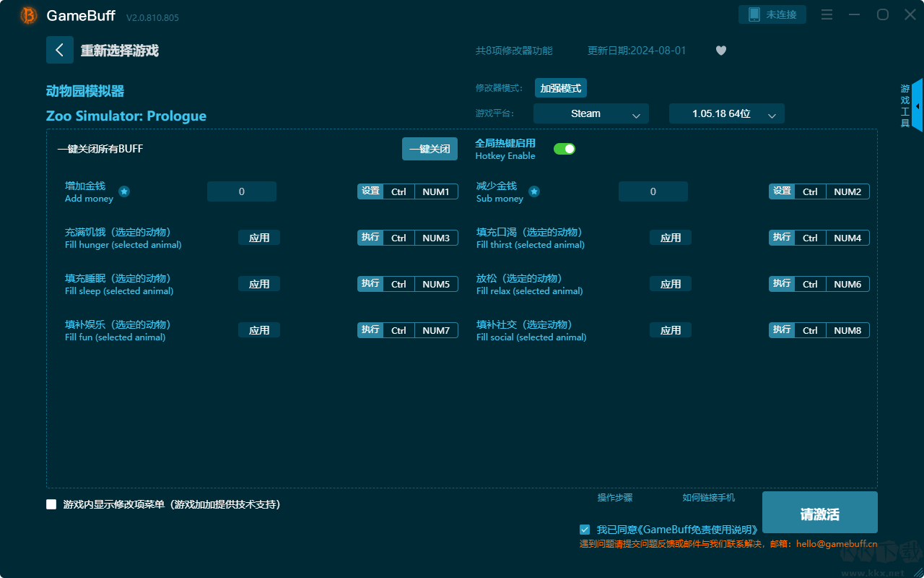Click 执行 hotkey button for Fill hunger
924x578 pixels.
[x=370, y=238]
